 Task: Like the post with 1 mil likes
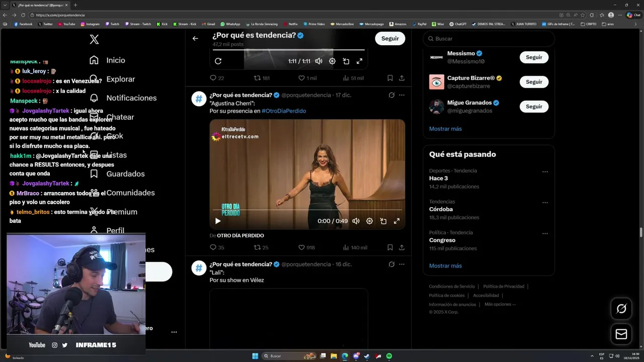(x=307, y=78)
